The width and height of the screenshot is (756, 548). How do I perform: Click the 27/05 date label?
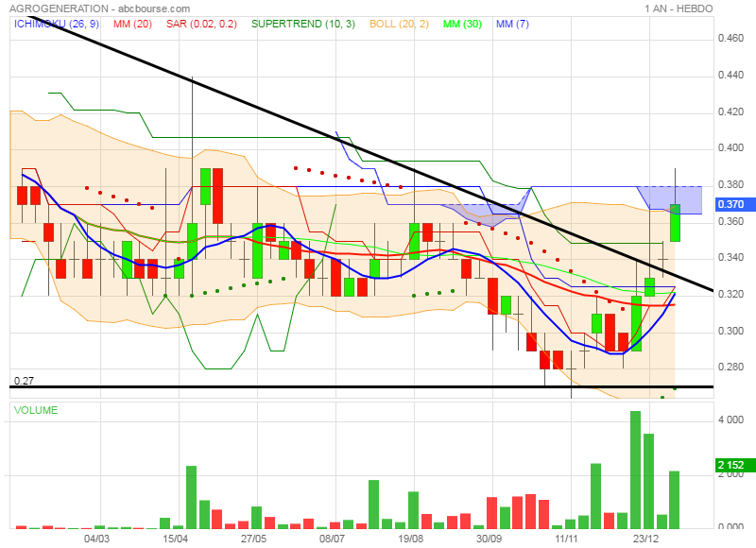tap(253, 539)
